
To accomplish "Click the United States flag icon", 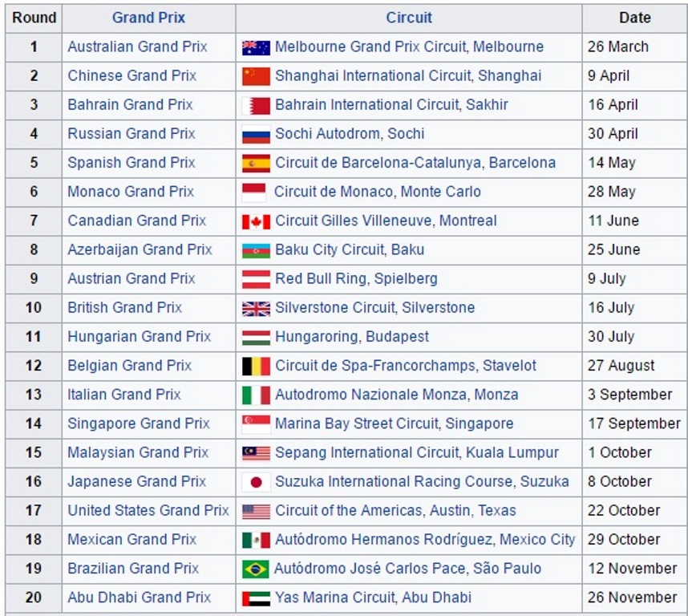I will [x=256, y=512].
